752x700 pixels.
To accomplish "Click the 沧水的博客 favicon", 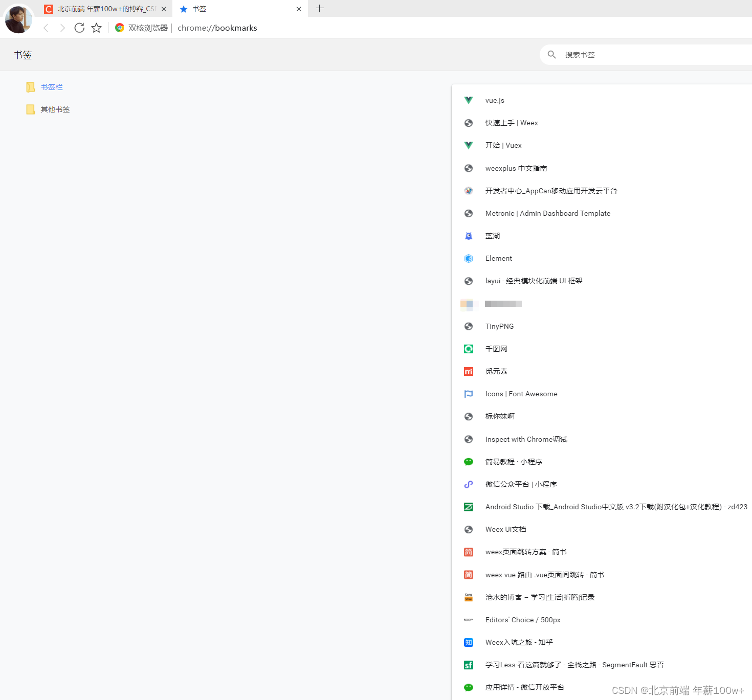I will (469, 597).
